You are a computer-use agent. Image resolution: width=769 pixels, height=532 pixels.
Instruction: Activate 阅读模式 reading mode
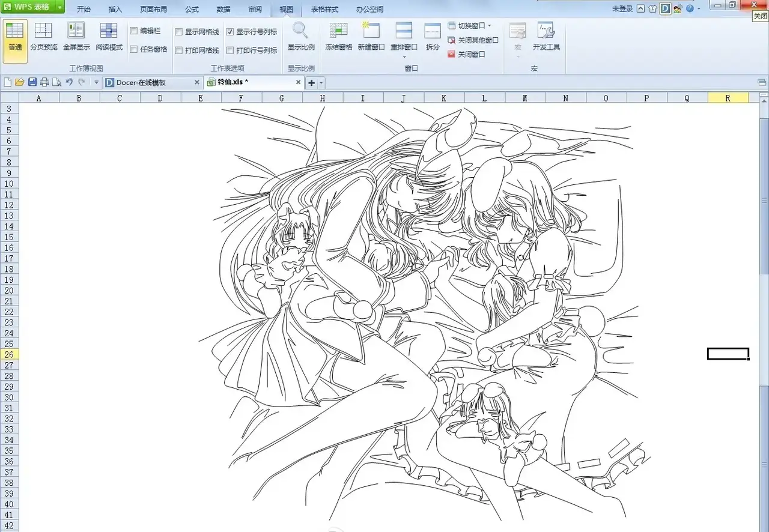[109, 36]
